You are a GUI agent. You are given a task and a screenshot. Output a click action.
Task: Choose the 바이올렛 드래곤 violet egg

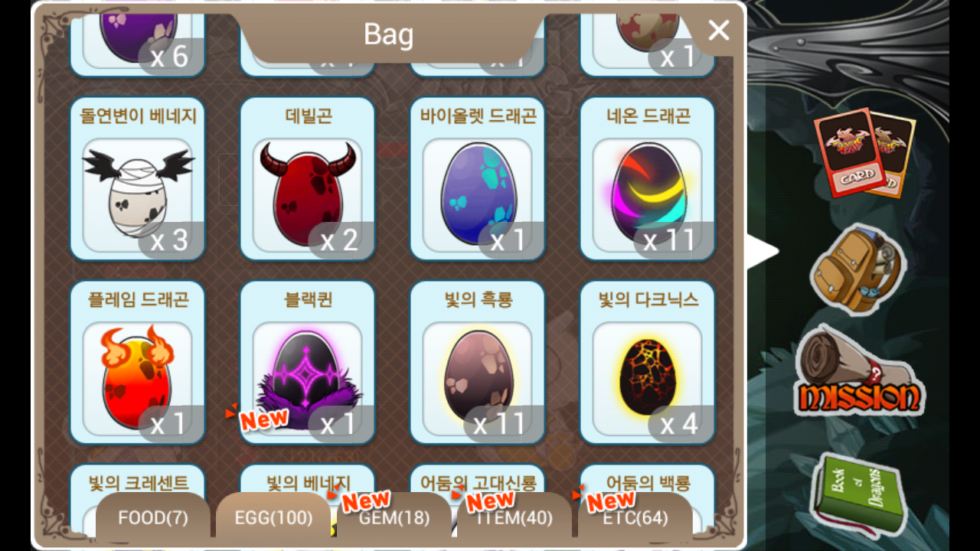[478, 178]
